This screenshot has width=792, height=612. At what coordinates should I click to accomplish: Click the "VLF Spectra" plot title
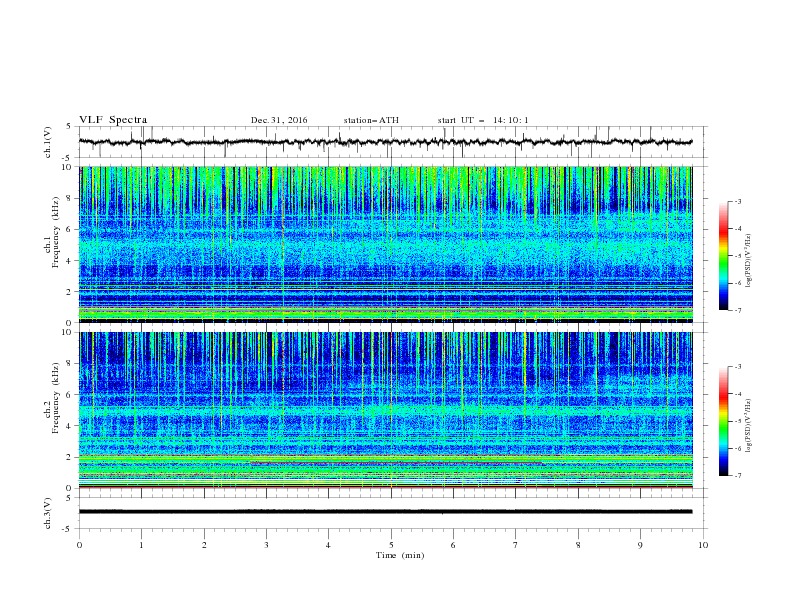[113, 120]
